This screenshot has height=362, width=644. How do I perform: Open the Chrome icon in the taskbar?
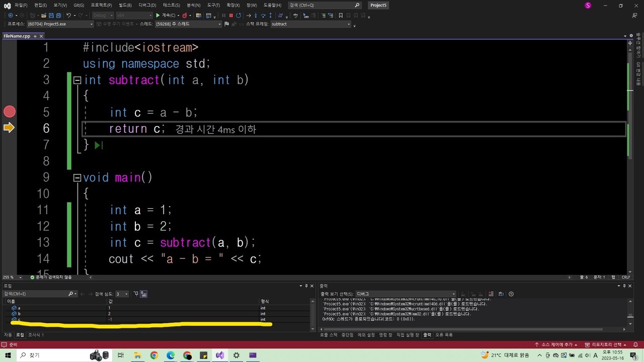pyautogui.click(x=154, y=355)
